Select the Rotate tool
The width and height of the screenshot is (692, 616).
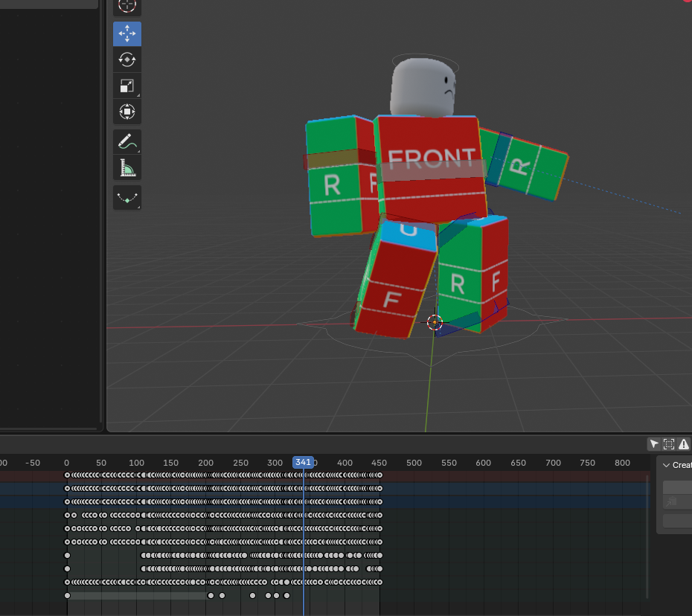tap(127, 60)
